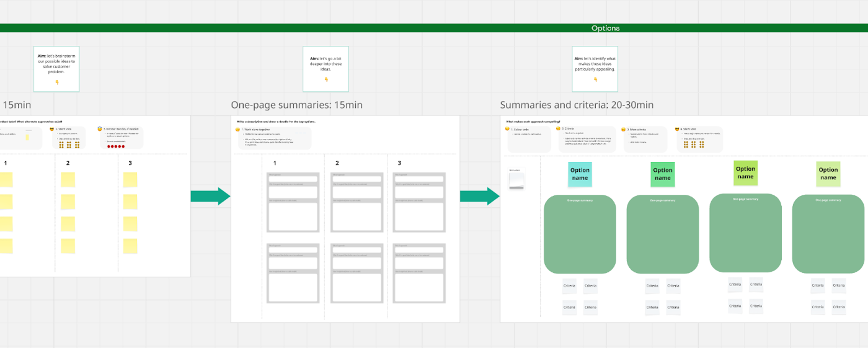Click the lightning bolt on the brainstorm Aim note
The width and height of the screenshot is (868, 348).
pos(56,81)
